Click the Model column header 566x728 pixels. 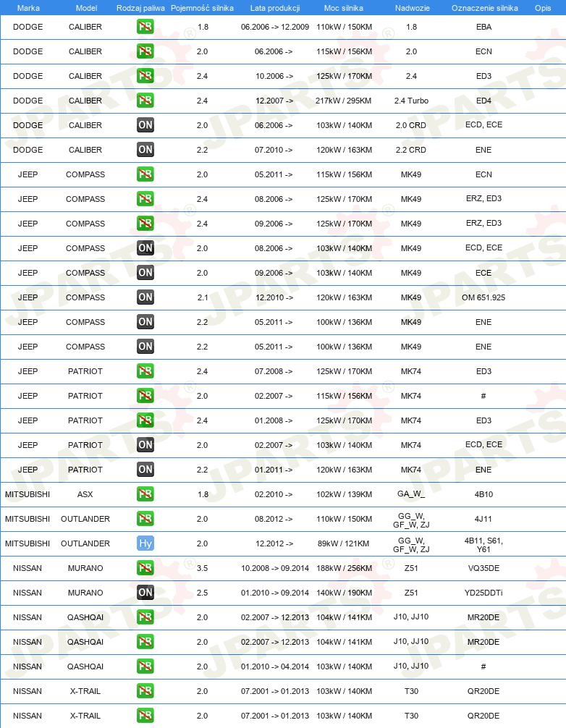coord(86,8)
